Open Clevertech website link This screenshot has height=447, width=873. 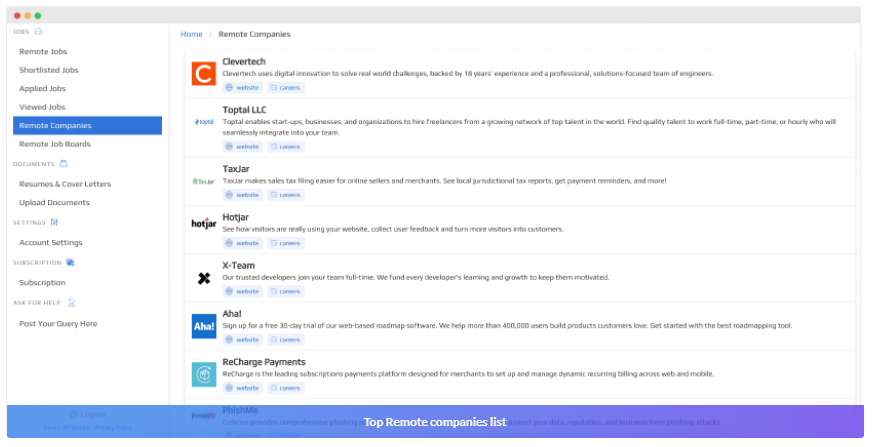point(243,87)
